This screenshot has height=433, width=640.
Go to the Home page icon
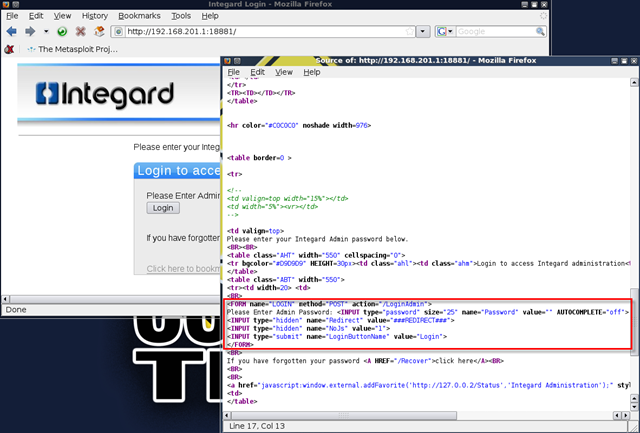(100, 32)
